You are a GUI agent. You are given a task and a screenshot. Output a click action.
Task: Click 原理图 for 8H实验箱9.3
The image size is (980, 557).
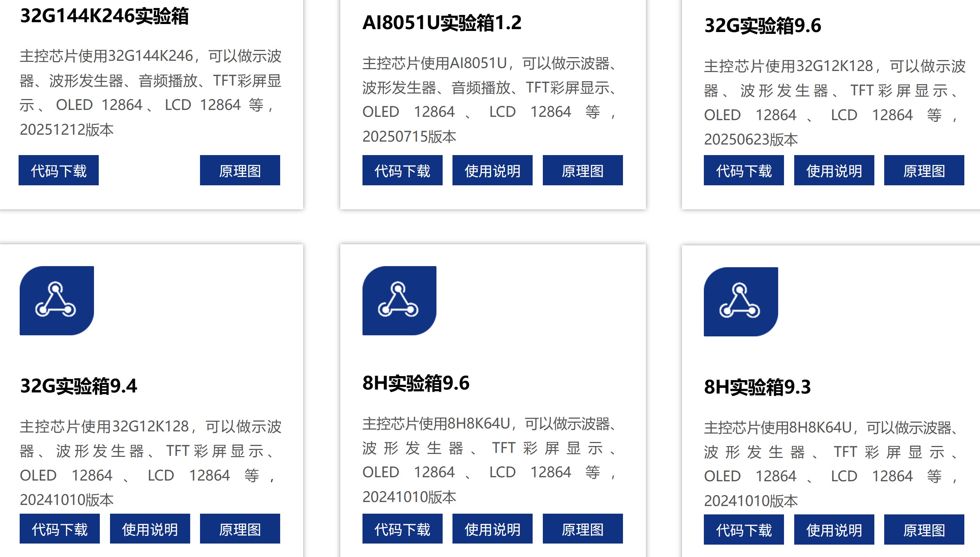coord(925,529)
